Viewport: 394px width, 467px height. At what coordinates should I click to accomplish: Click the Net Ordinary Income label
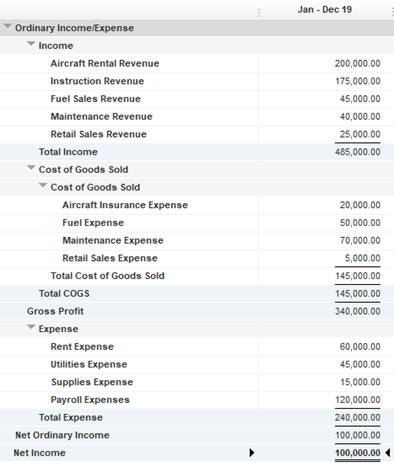pyautogui.click(x=62, y=435)
